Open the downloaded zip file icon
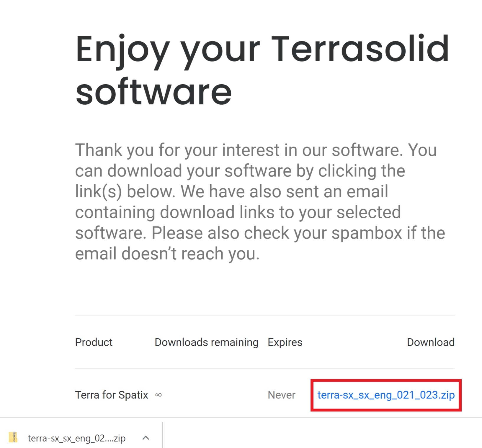Image resolution: width=482 pixels, height=448 pixels. point(13,437)
